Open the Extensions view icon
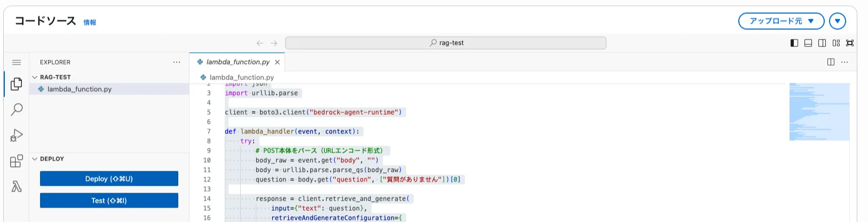This screenshot has height=222, width=868. (17, 161)
